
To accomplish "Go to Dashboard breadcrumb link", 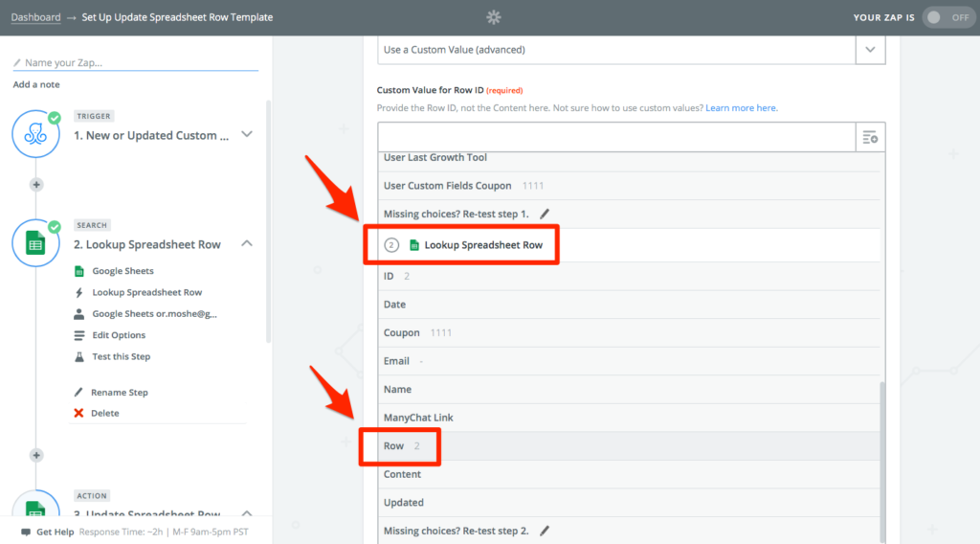I will pyautogui.click(x=35, y=17).
